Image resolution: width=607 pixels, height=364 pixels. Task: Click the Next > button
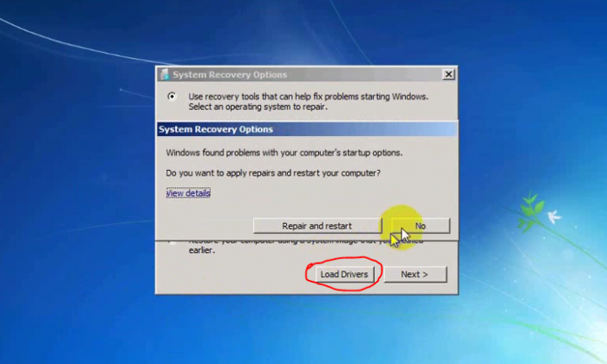tap(415, 274)
